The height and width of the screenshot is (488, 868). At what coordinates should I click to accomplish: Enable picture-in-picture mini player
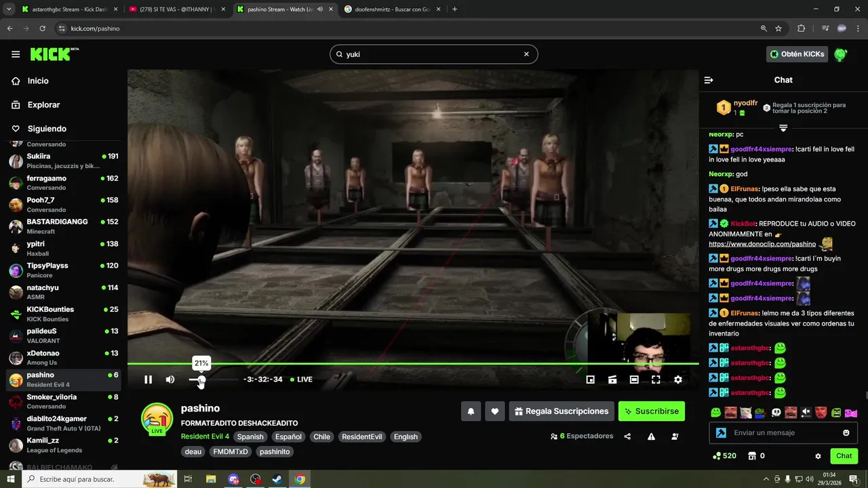pyautogui.click(x=591, y=380)
